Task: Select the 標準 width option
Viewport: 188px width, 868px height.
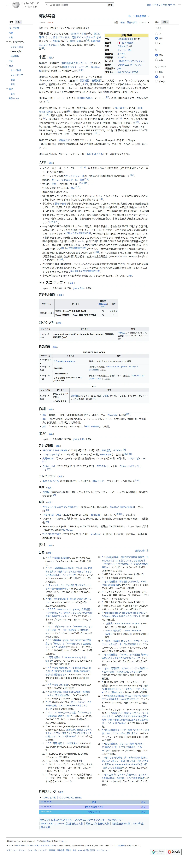Action: coord(156,55)
